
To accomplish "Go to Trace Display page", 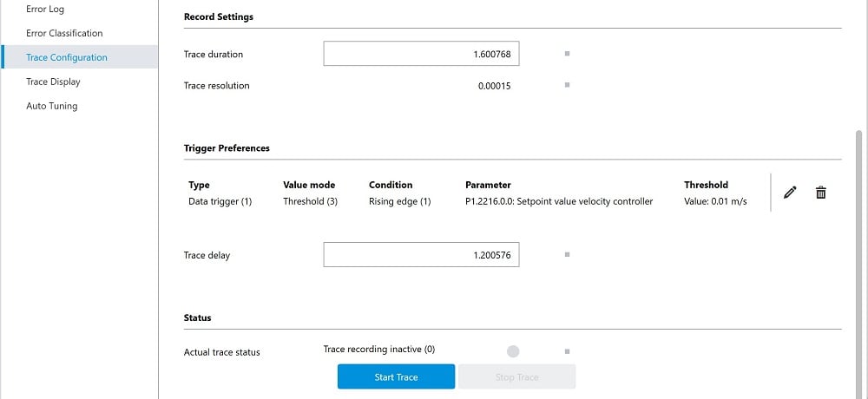I will tap(53, 82).
